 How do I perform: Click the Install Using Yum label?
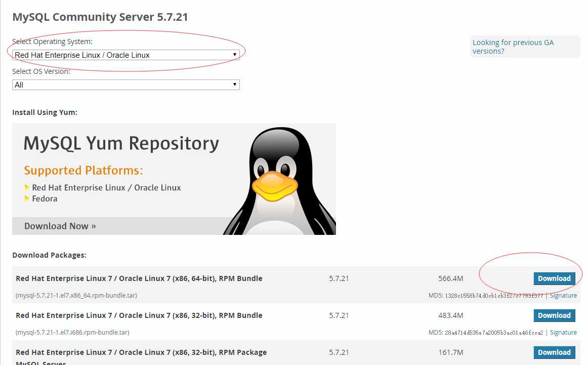pos(45,112)
